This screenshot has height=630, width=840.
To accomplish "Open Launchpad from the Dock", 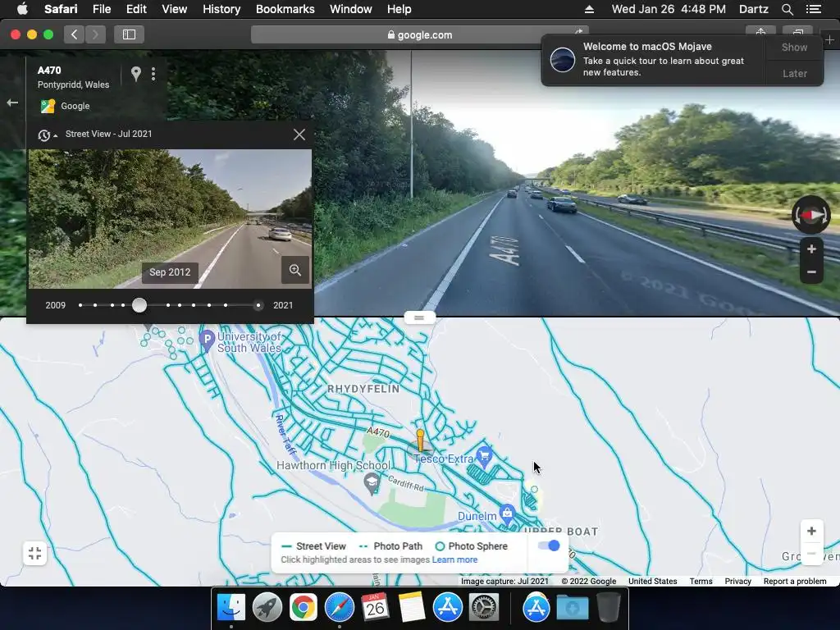I will tap(267, 608).
